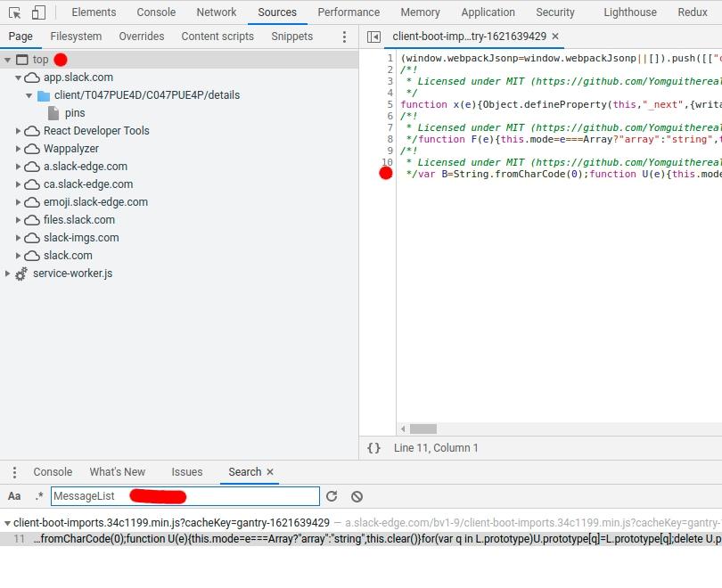Open the Application panel tab

[488, 12]
